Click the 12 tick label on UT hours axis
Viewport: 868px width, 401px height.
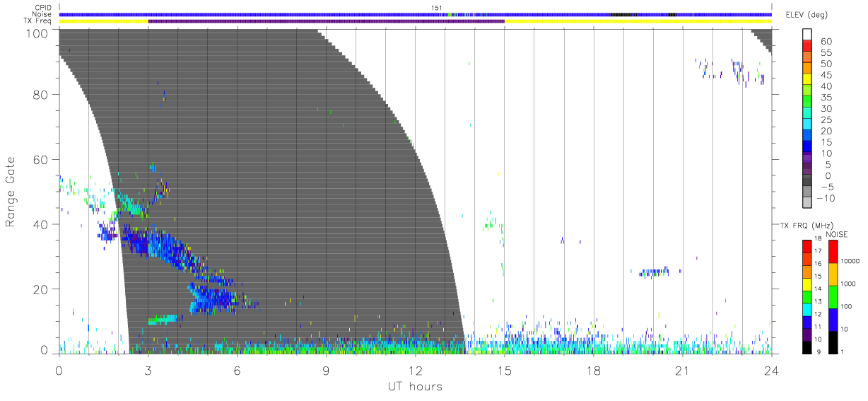(x=416, y=371)
